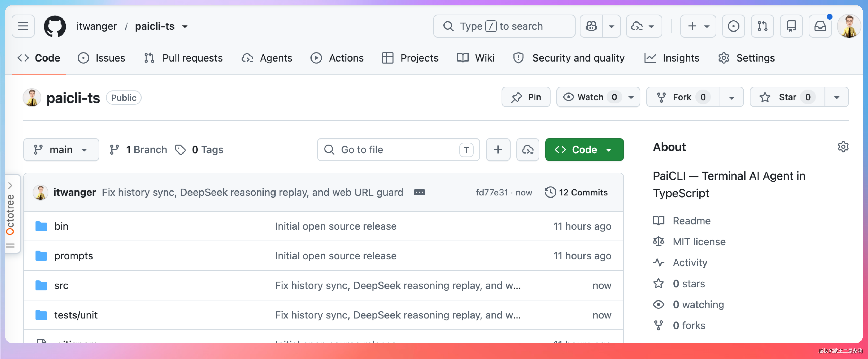The image size is (868, 359).
Task: Open repository switcher dropdown next to paicli-ts
Action: [x=185, y=26]
